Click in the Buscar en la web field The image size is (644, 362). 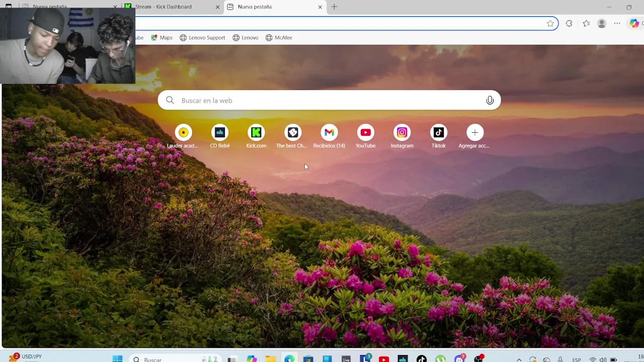(329, 100)
